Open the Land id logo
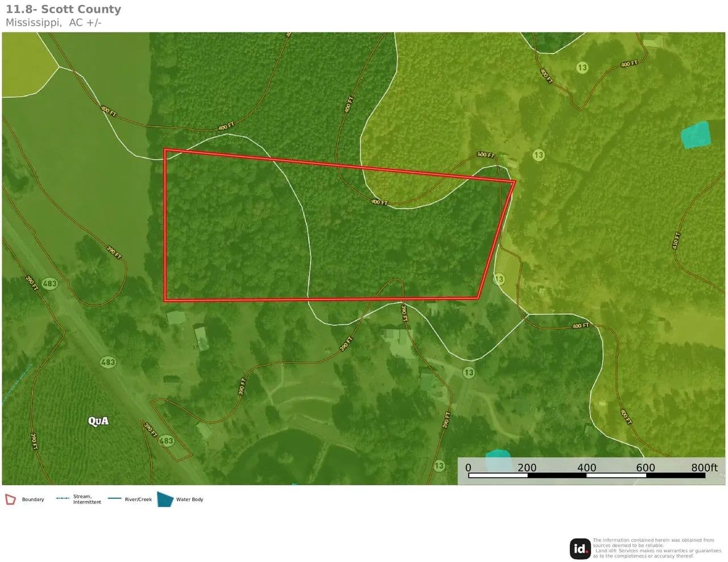The height and width of the screenshot is (562, 728). click(x=580, y=548)
